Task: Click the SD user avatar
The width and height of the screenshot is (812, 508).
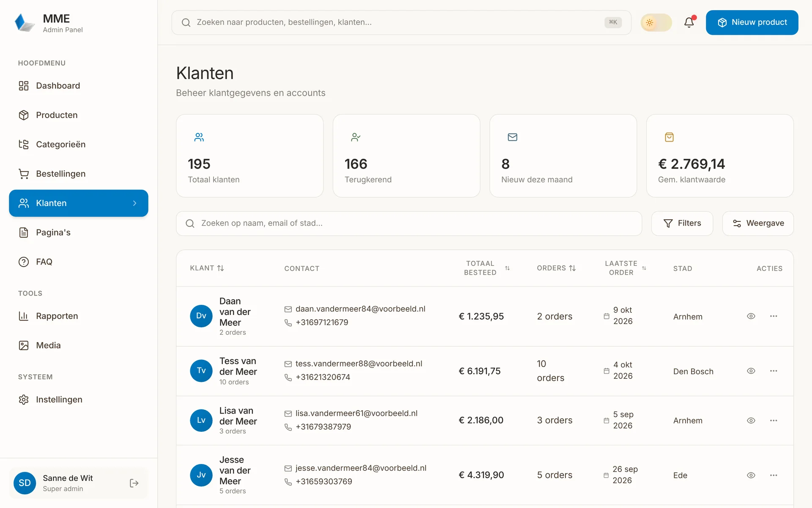Action: click(x=25, y=483)
